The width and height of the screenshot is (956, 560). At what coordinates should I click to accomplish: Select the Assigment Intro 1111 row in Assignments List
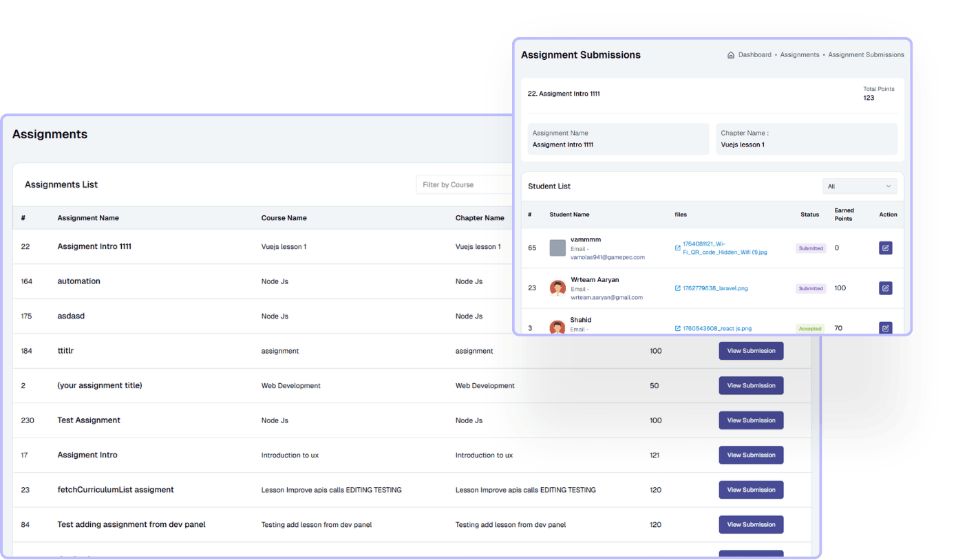pos(262,246)
